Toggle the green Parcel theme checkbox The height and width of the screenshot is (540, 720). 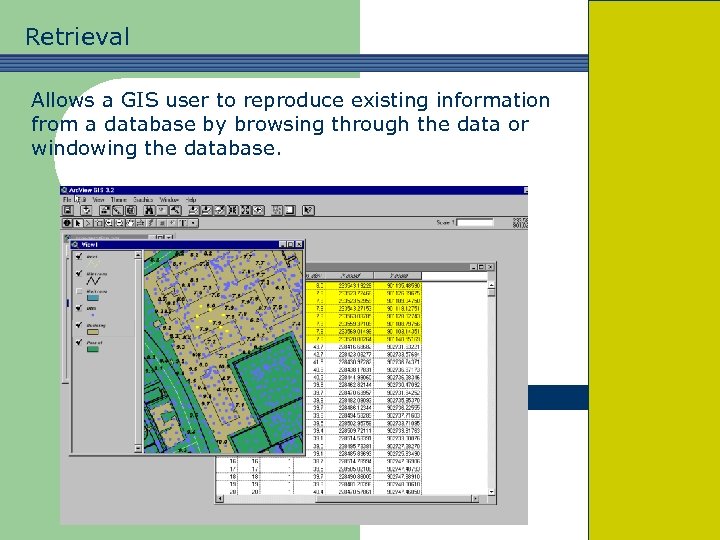[79, 342]
